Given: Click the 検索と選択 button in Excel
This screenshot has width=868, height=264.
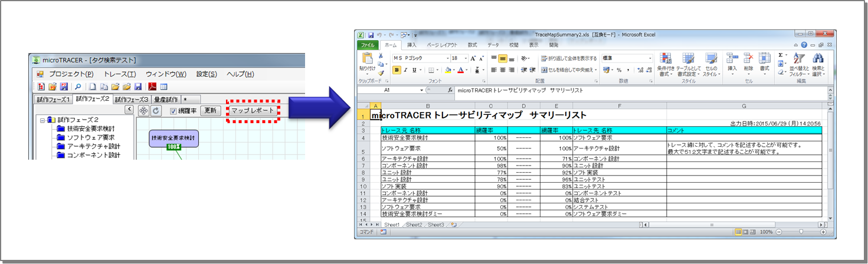Looking at the screenshot, I should [818, 65].
